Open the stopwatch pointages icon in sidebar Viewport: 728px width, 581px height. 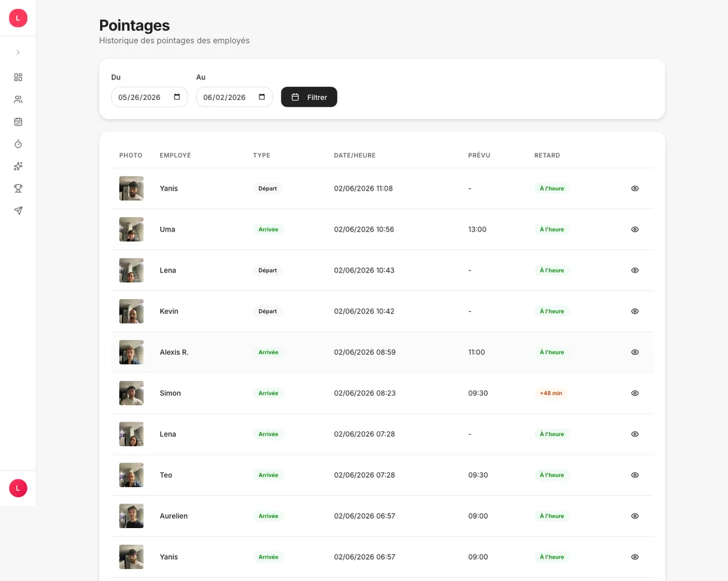[18, 144]
